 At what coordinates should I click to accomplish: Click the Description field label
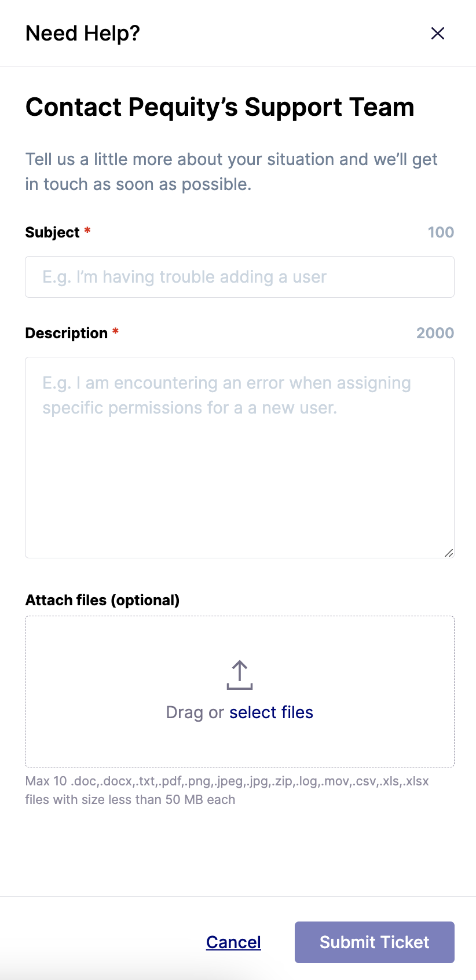tap(67, 333)
